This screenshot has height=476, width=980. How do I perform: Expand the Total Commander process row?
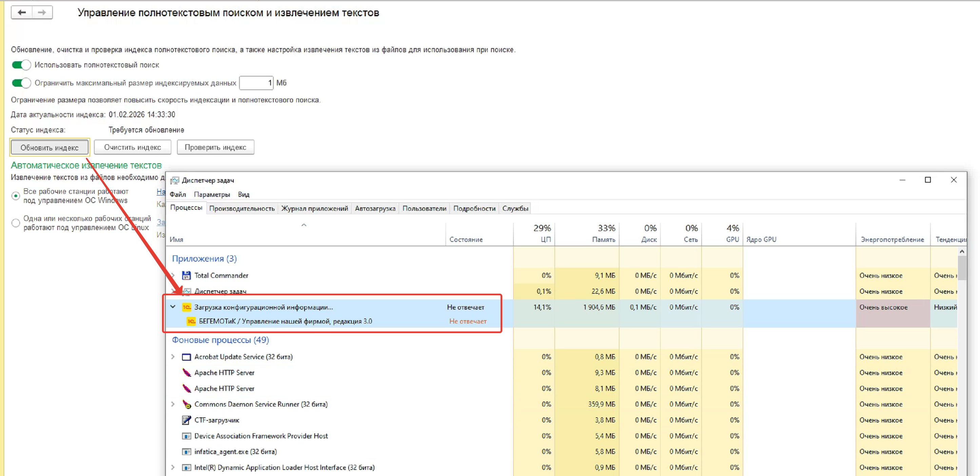pos(173,275)
